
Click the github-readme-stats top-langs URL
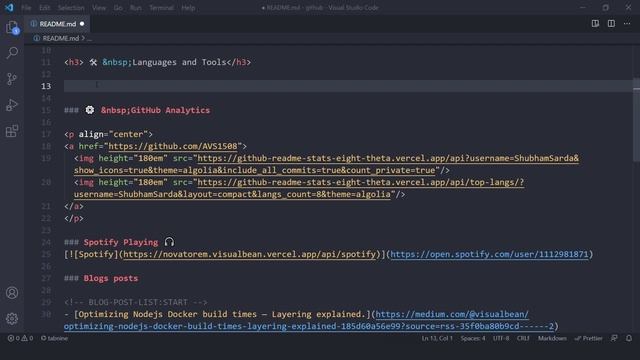pyautogui.click(x=360, y=182)
